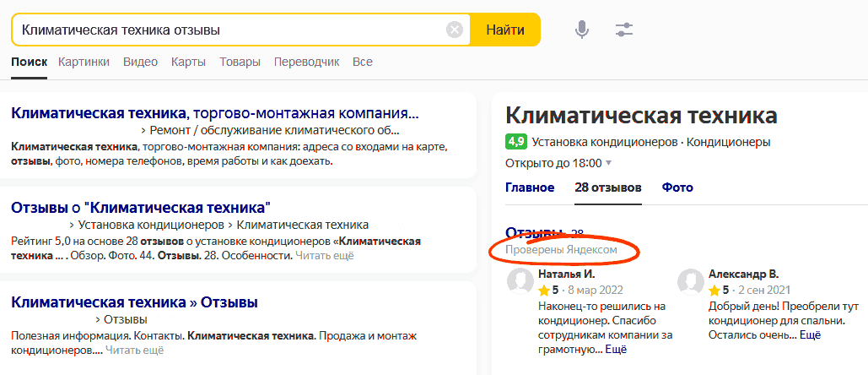The image size is (868, 375).
Task: Expand opening hours next to Открыто до 18:00
Action: tap(609, 163)
